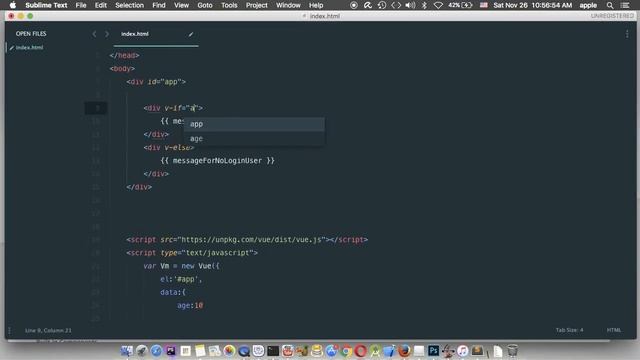Launch Photoshop from the dock
The image size is (640, 360).
(x=433, y=351)
